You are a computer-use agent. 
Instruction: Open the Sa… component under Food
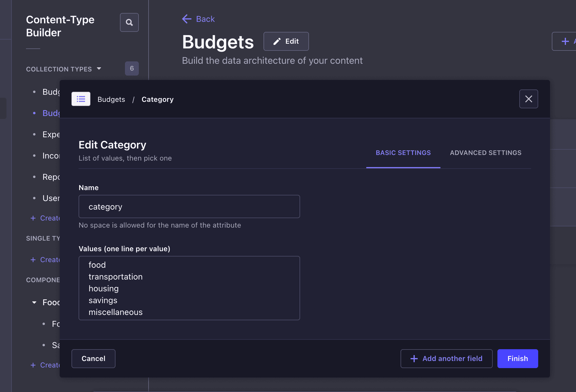point(56,345)
